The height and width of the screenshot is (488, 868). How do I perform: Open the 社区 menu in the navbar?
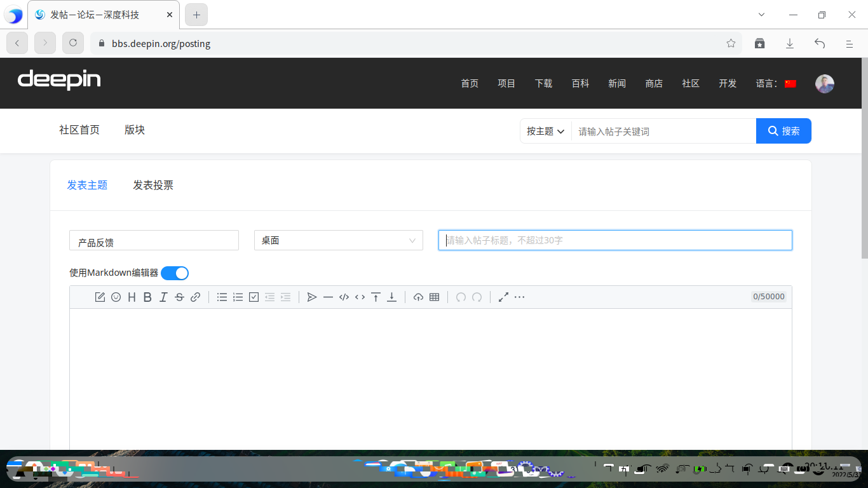pos(691,83)
